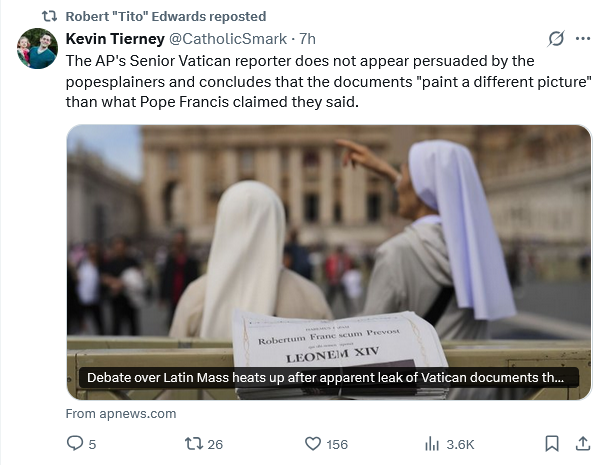This screenshot has height=465, width=608.
Task: Bookmark Kevin Tierney's tweet
Action: (x=551, y=443)
